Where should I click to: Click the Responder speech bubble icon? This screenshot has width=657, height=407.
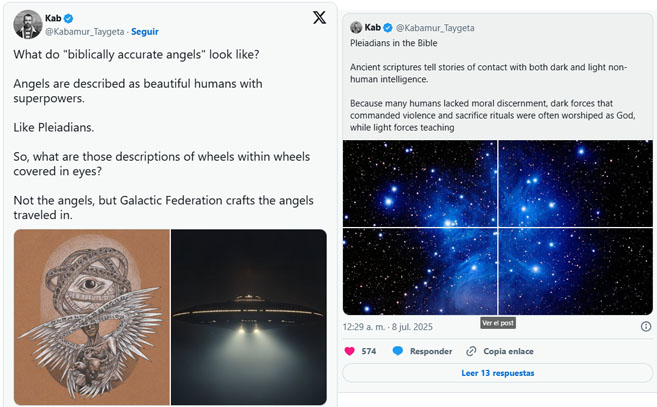click(398, 351)
